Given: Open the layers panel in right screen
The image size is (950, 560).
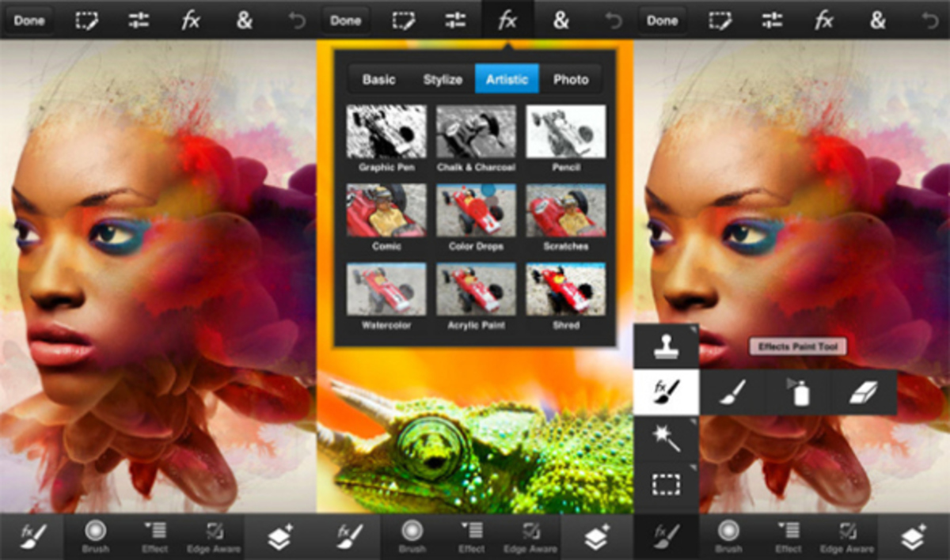Looking at the screenshot, I should 914,537.
